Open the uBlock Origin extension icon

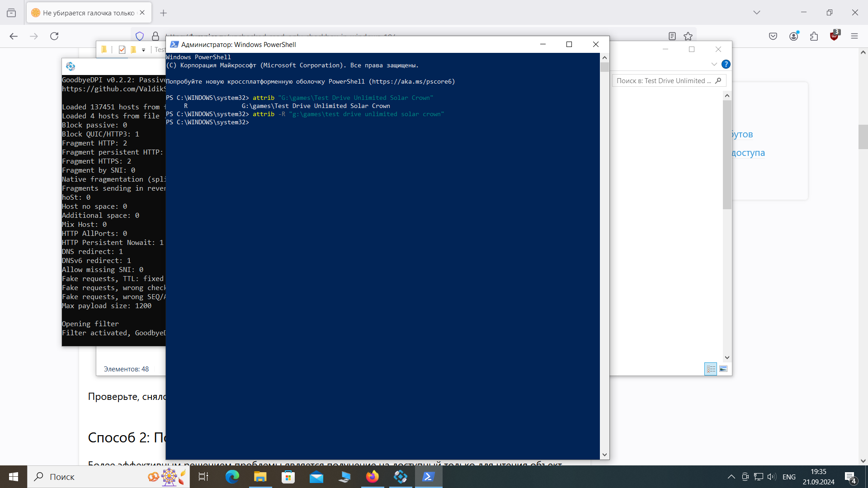point(834,36)
